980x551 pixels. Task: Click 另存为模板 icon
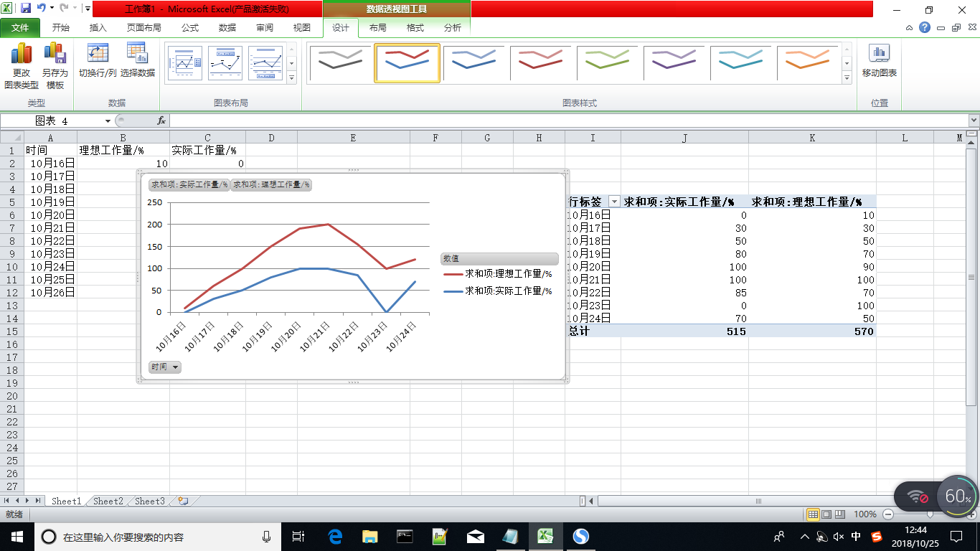point(55,65)
